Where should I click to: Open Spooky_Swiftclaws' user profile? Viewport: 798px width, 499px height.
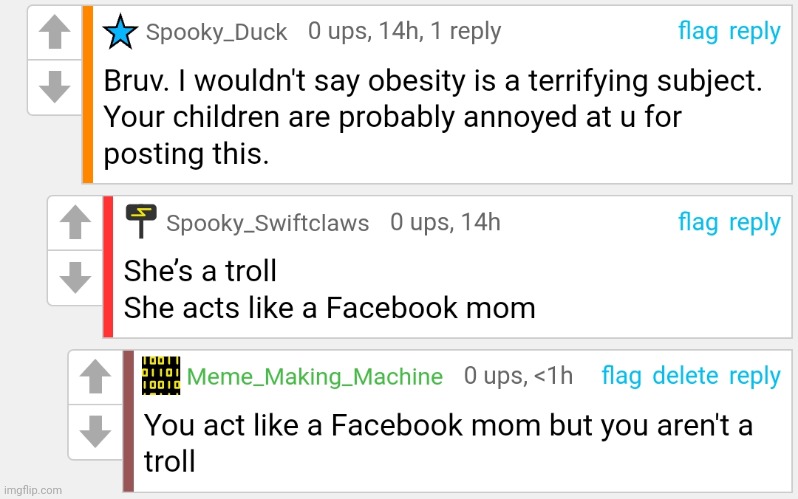click(267, 222)
